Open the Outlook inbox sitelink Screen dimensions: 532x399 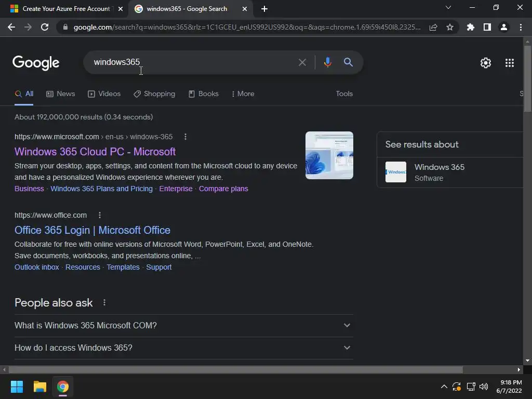coord(37,268)
